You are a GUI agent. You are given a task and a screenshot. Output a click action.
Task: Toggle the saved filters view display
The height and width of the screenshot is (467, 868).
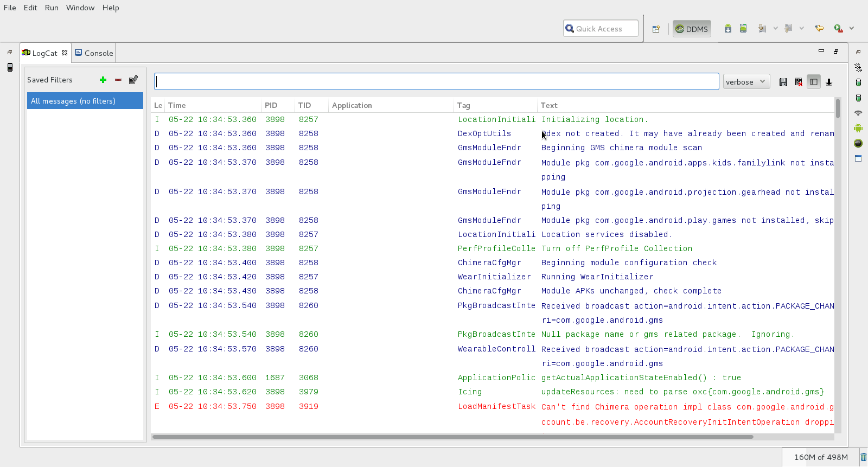coord(814,82)
